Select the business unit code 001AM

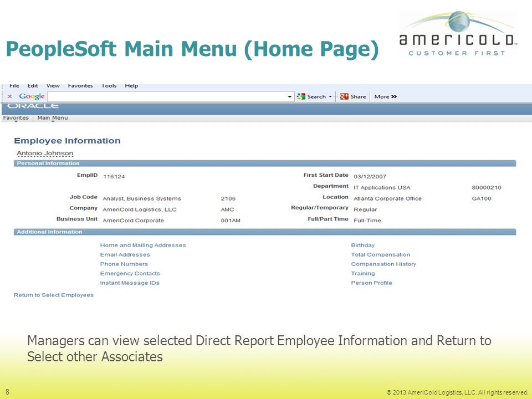click(231, 221)
